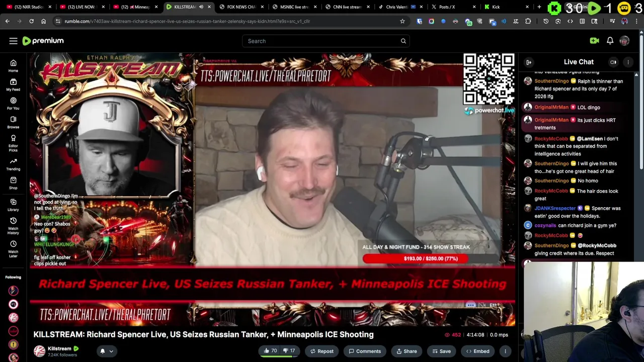
Task: Like the video with thumbs up
Action: tap(270, 351)
